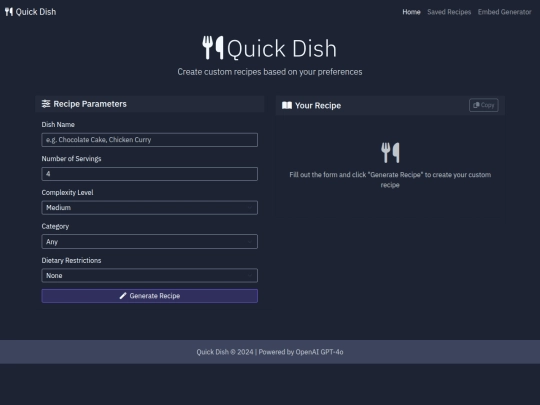
Task: Click the utensils placeholder icon in recipe panel
Action: [390, 153]
